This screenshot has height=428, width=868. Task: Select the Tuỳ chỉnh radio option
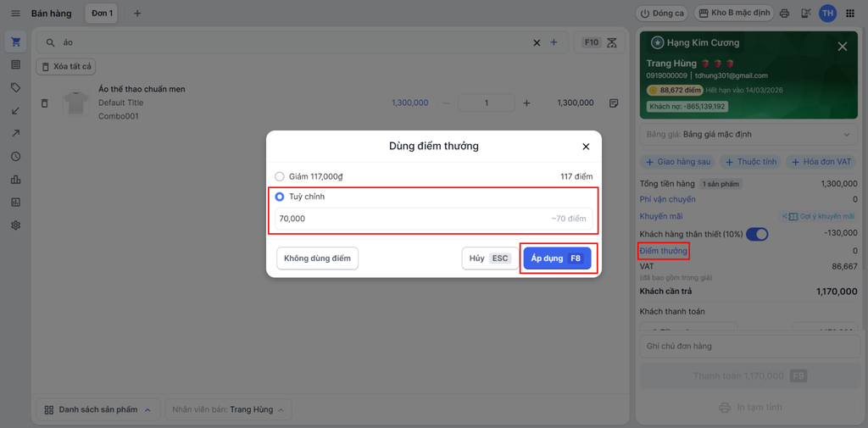tap(280, 197)
